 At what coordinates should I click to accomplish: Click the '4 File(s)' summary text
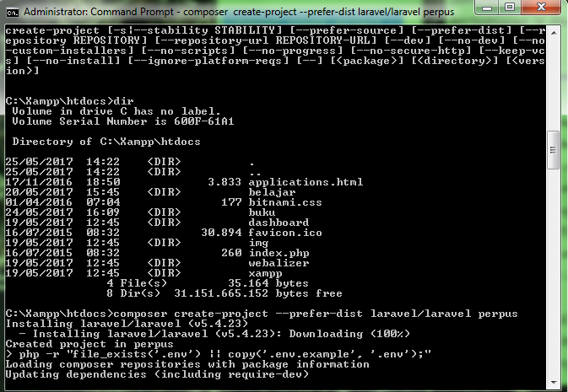point(137,283)
